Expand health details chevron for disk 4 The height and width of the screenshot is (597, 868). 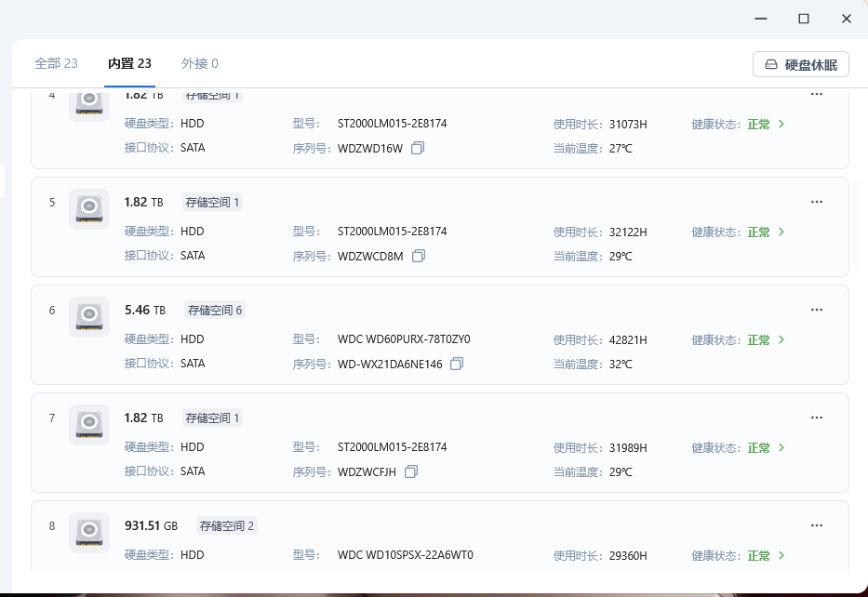(781, 124)
